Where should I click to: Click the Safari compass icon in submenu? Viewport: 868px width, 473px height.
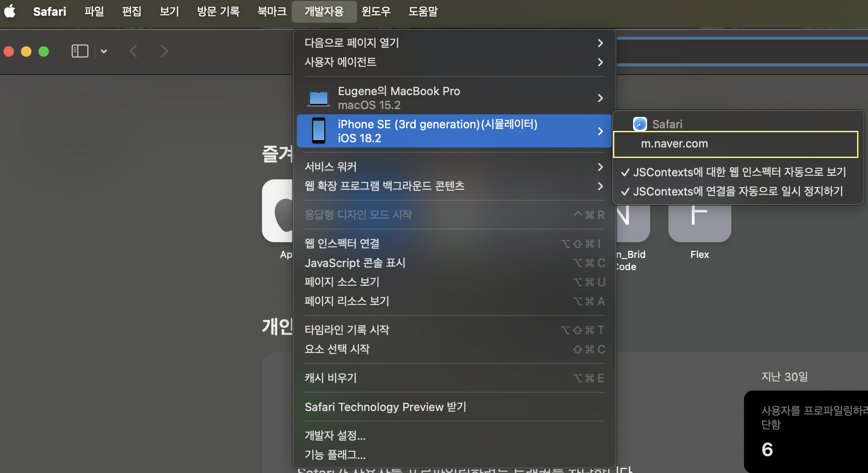point(640,124)
